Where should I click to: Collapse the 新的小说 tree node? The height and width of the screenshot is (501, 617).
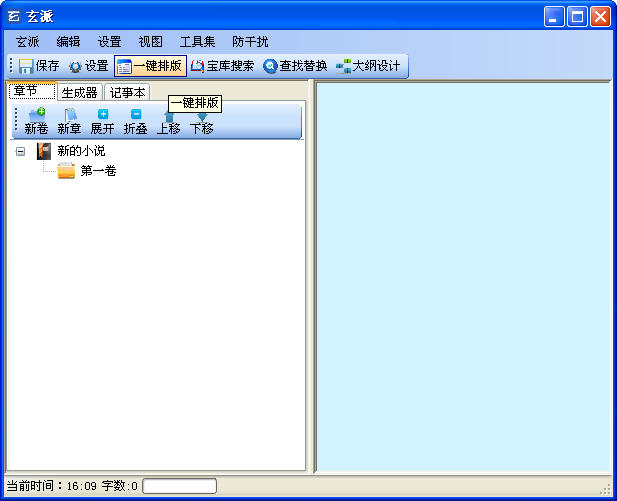coord(21,151)
